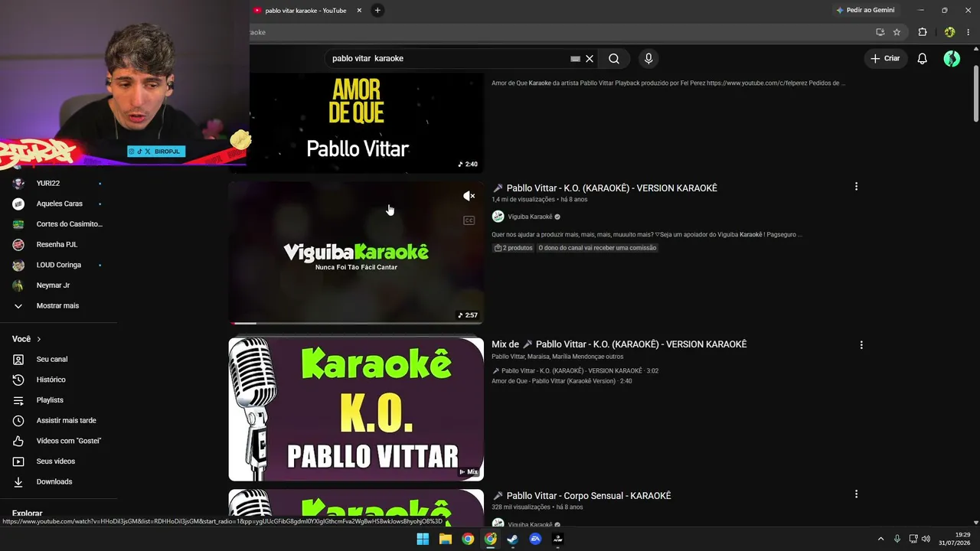Open options for Corpo Sensual Karaokê video

point(856,494)
